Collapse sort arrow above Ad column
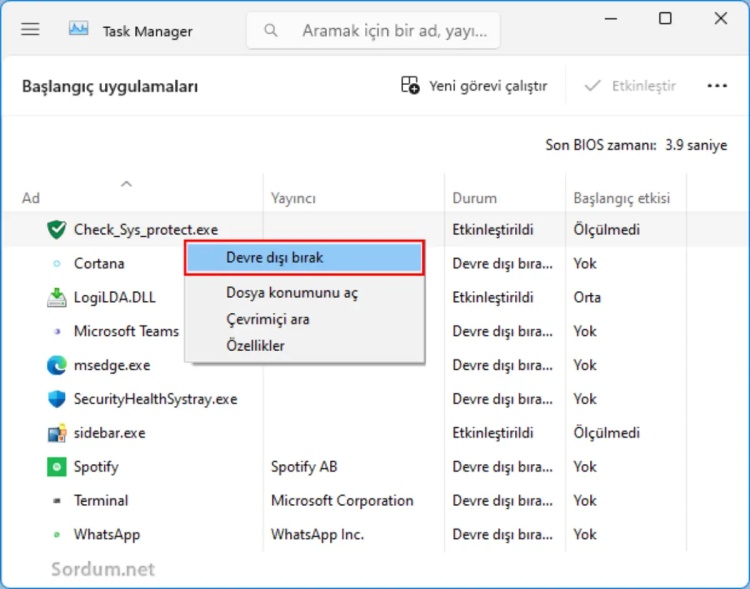 pyautogui.click(x=126, y=183)
